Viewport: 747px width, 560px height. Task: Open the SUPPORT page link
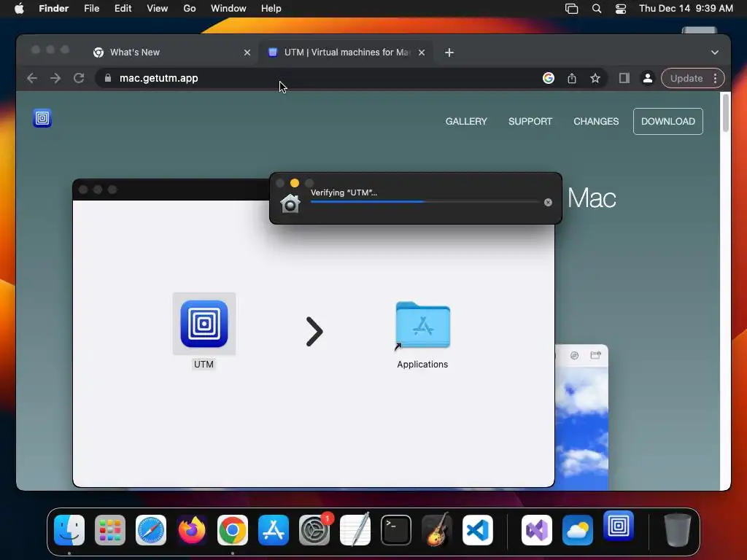pyautogui.click(x=530, y=122)
